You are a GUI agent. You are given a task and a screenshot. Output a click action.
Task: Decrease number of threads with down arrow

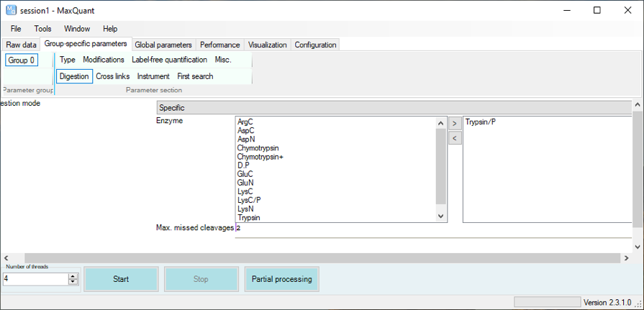tap(73, 281)
